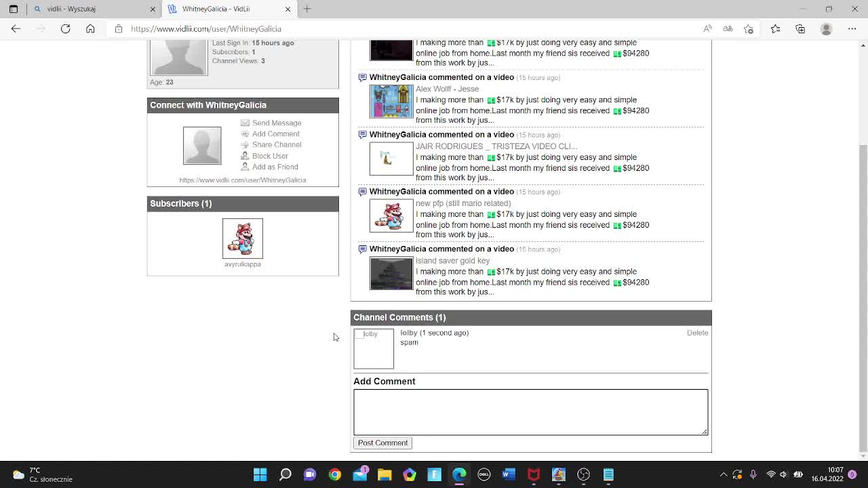Open the browser settings and more menu

coord(852,28)
